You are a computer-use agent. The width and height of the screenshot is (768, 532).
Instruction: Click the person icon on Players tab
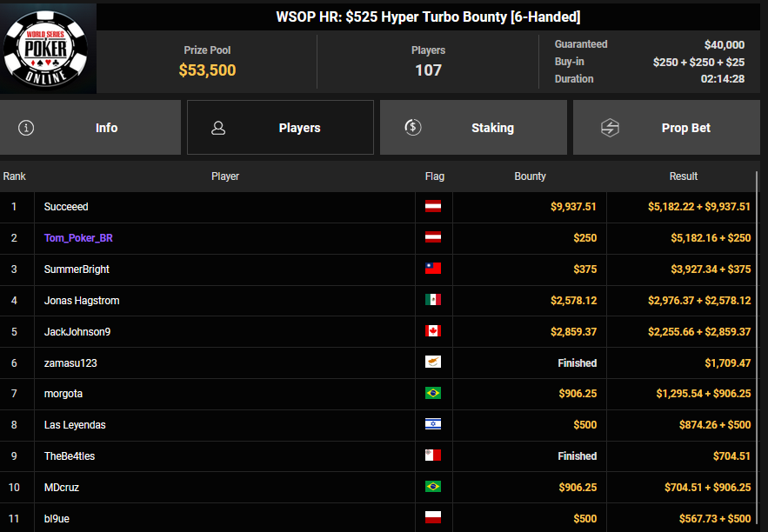pos(218,128)
